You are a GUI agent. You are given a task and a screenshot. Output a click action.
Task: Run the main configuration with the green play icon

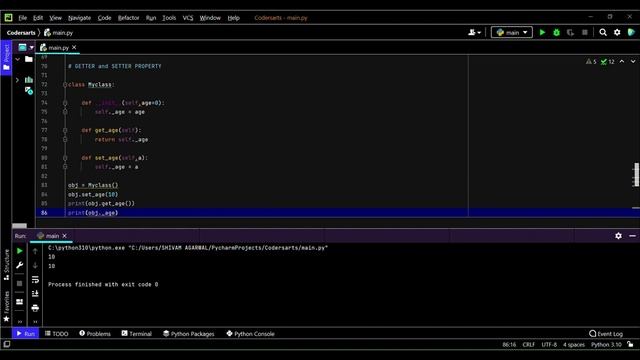[542, 32]
